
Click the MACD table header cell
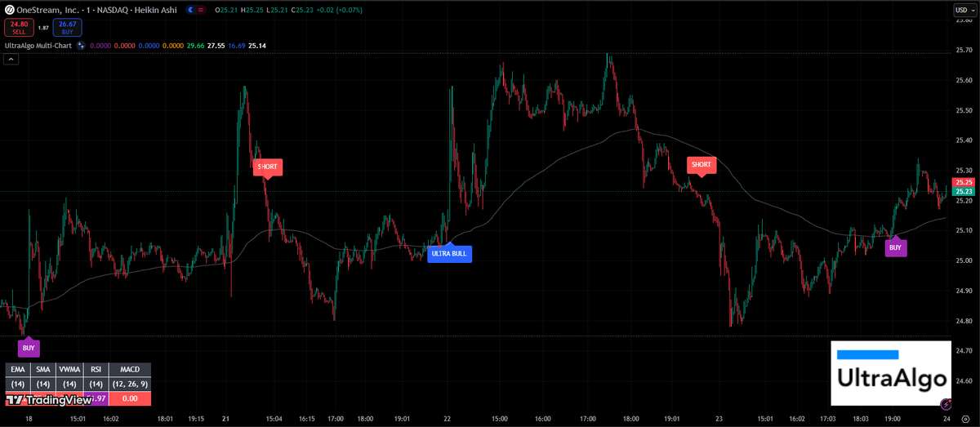coord(130,370)
